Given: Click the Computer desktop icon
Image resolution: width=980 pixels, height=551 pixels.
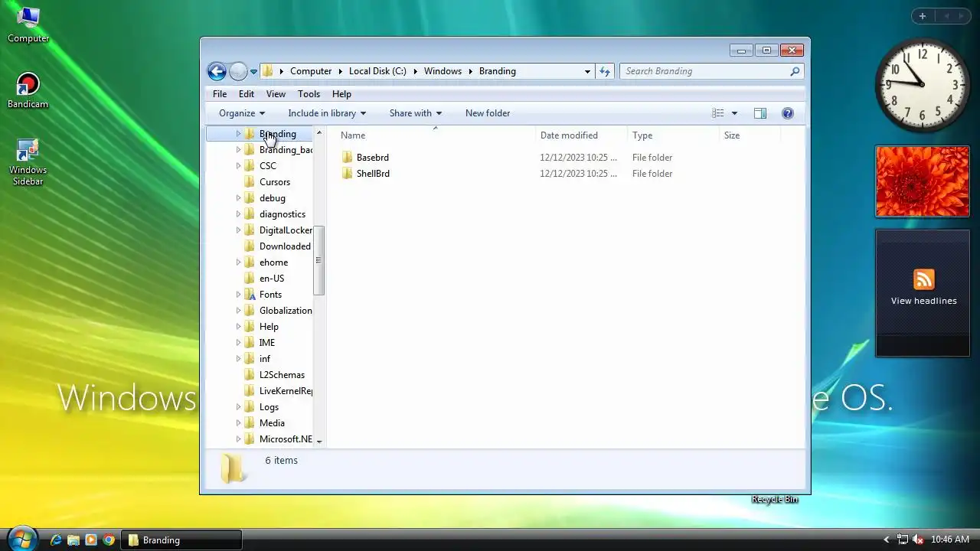Looking at the screenshot, I should [x=28, y=24].
